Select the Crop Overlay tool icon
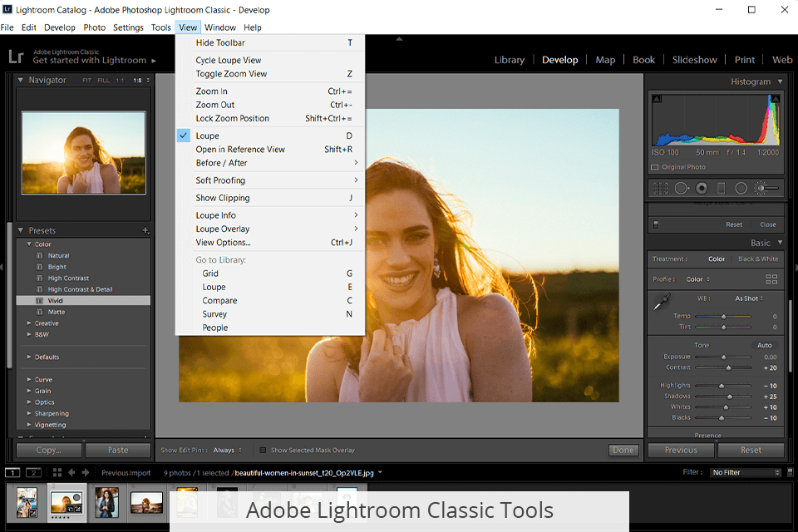798x532 pixels. coord(660,189)
